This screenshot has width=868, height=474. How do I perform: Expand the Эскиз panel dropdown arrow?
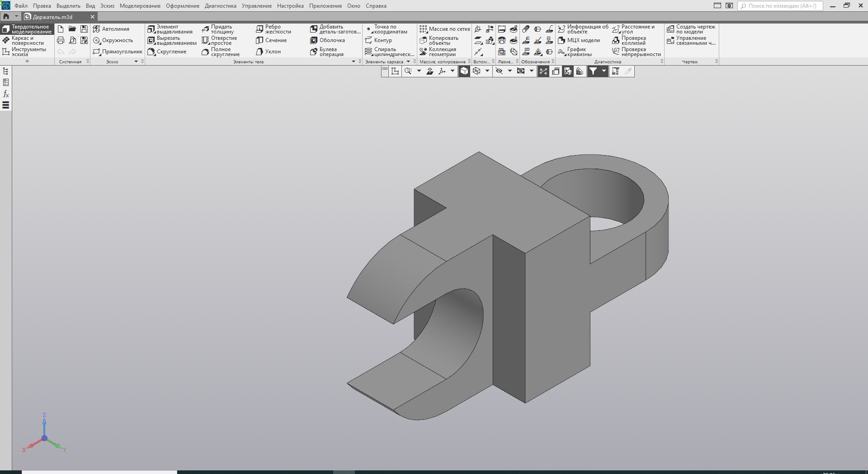click(x=136, y=62)
